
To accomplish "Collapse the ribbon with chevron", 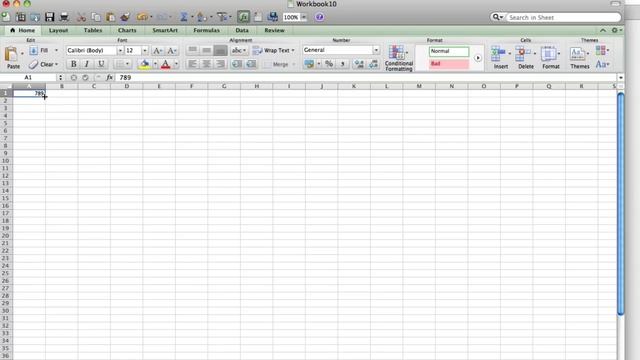I will [603, 30].
